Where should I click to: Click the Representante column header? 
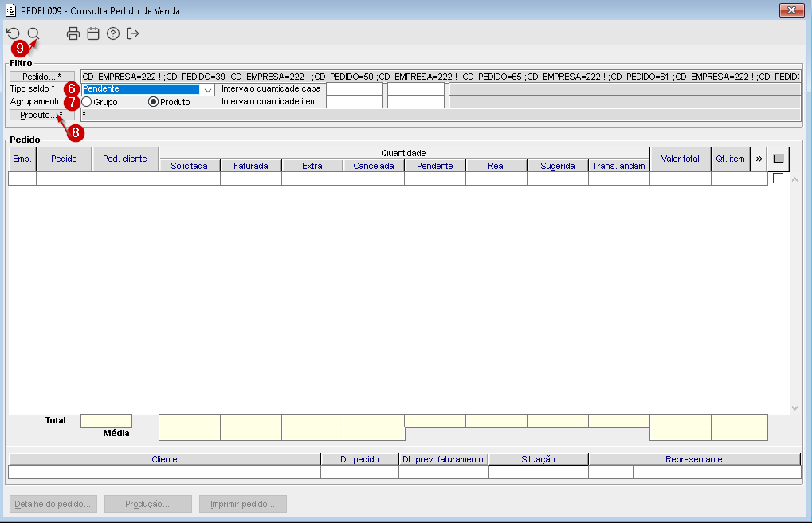point(694,459)
